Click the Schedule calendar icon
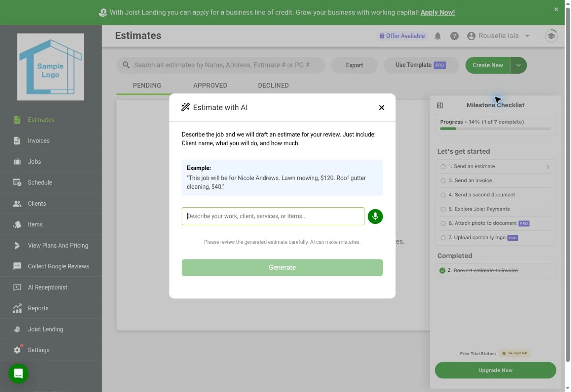This screenshot has width=571, height=392. [17, 182]
